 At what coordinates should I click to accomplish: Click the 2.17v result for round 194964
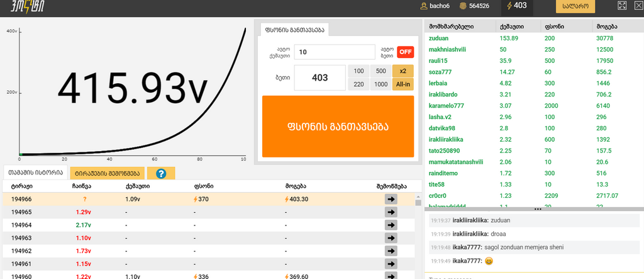[x=84, y=225]
